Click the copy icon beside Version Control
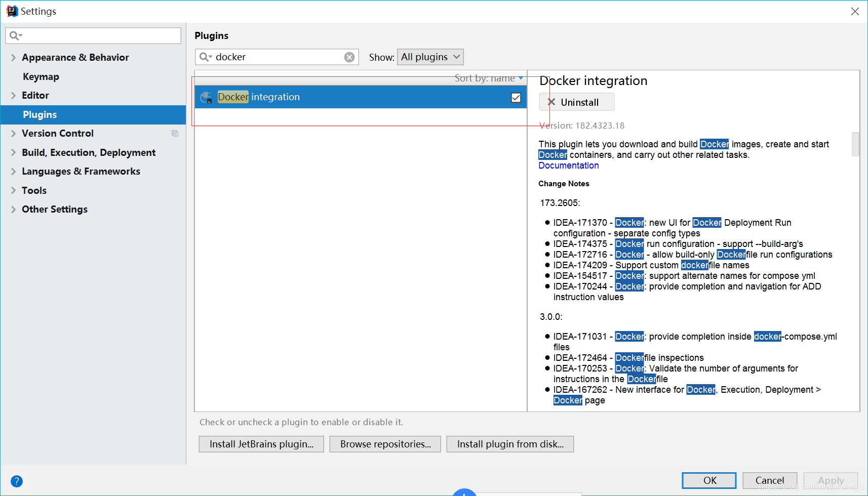The height and width of the screenshot is (496, 868). tap(175, 134)
